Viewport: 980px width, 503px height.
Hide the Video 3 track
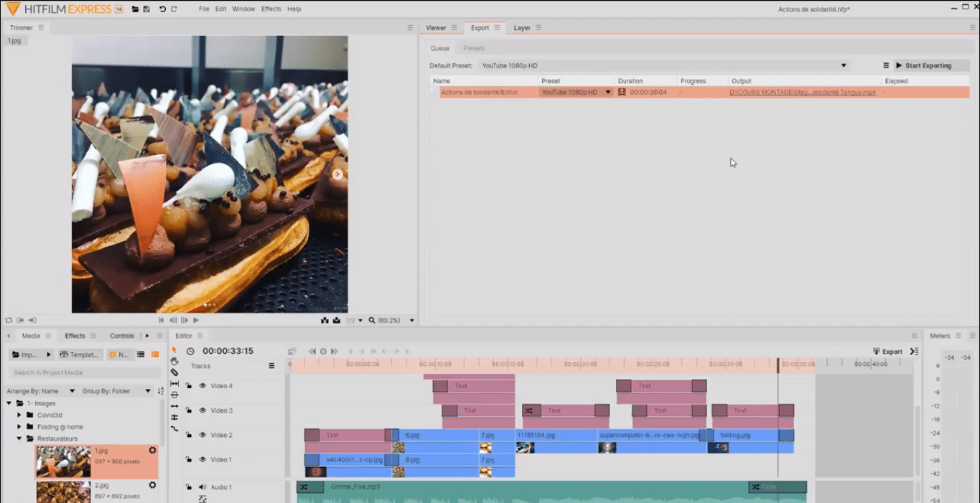tap(202, 410)
